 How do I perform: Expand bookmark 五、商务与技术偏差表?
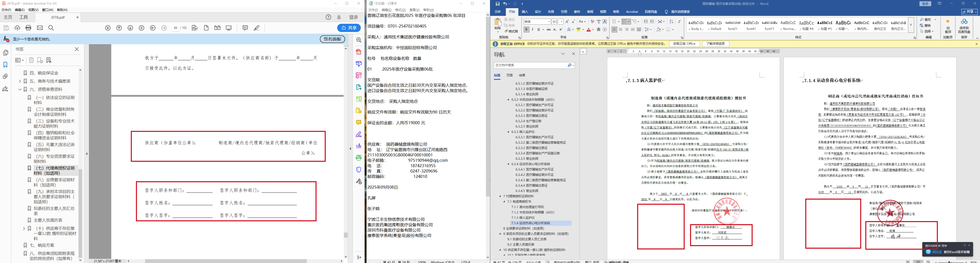click(20, 81)
